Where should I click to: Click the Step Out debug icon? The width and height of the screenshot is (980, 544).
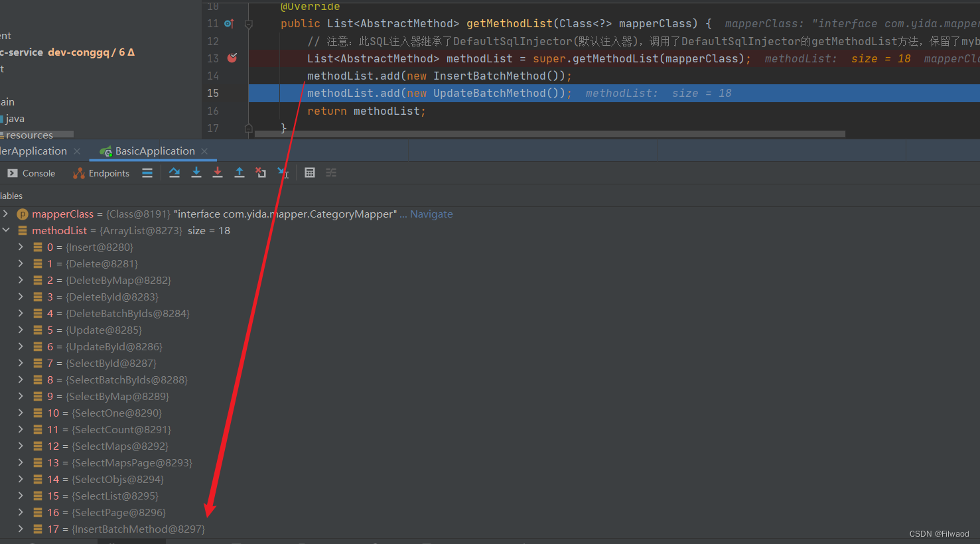pyautogui.click(x=240, y=172)
